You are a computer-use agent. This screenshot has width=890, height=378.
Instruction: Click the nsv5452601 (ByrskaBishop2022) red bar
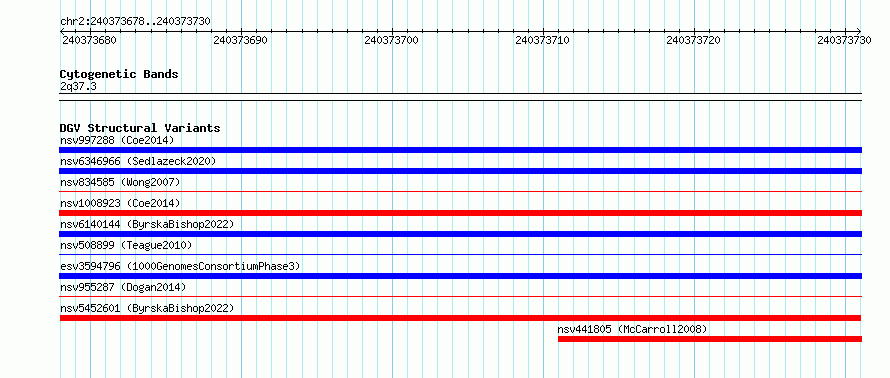(460, 318)
